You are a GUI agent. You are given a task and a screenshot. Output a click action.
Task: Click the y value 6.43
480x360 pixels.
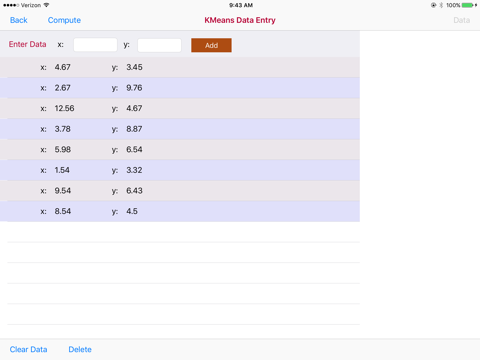134,191
